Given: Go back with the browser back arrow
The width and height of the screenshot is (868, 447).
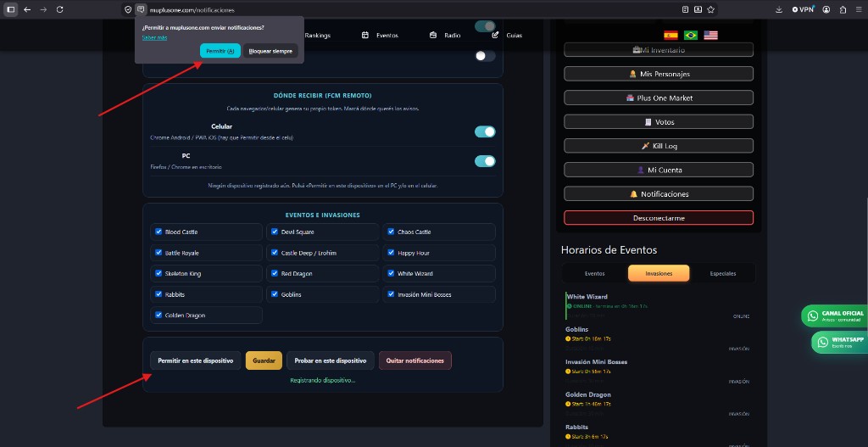Looking at the screenshot, I should [27, 9].
